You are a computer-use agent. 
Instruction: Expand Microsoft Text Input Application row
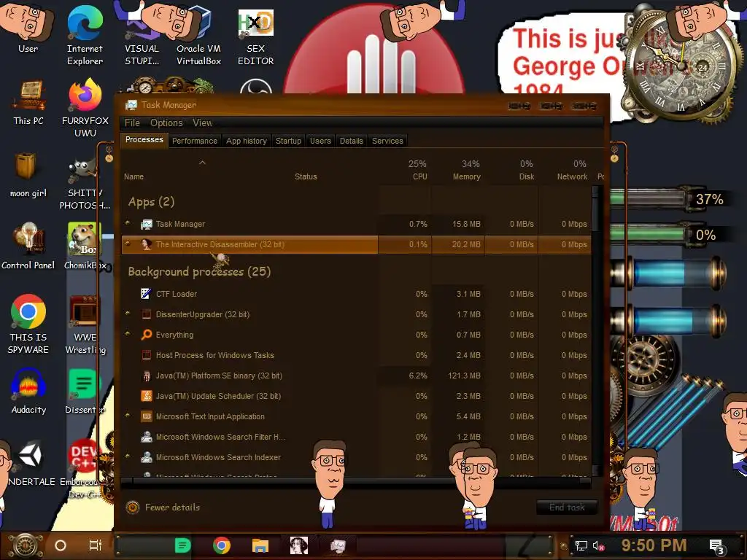[x=128, y=415]
